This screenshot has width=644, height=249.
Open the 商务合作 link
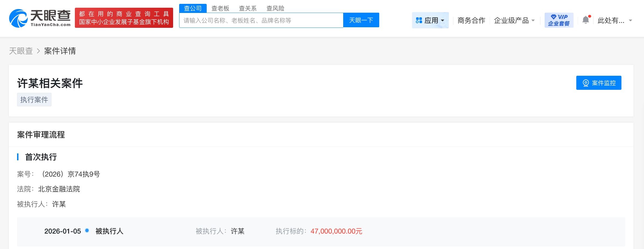coord(471,20)
